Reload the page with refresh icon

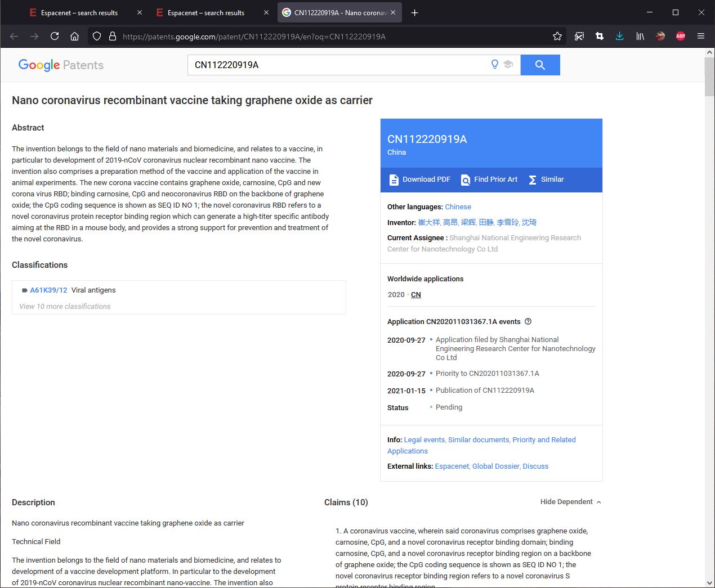[x=55, y=36]
